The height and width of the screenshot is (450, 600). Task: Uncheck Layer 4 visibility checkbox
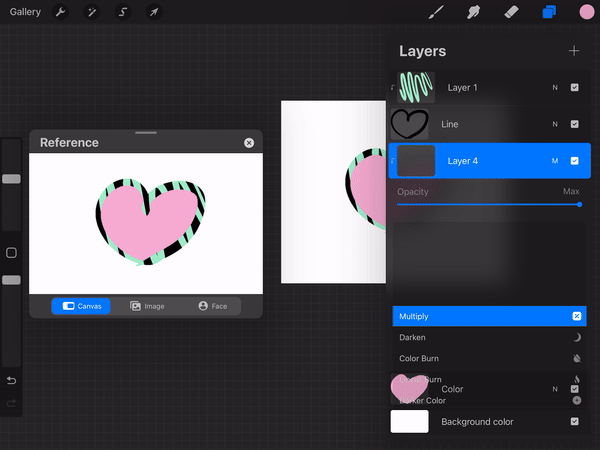pyautogui.click(x=574, y=161)
